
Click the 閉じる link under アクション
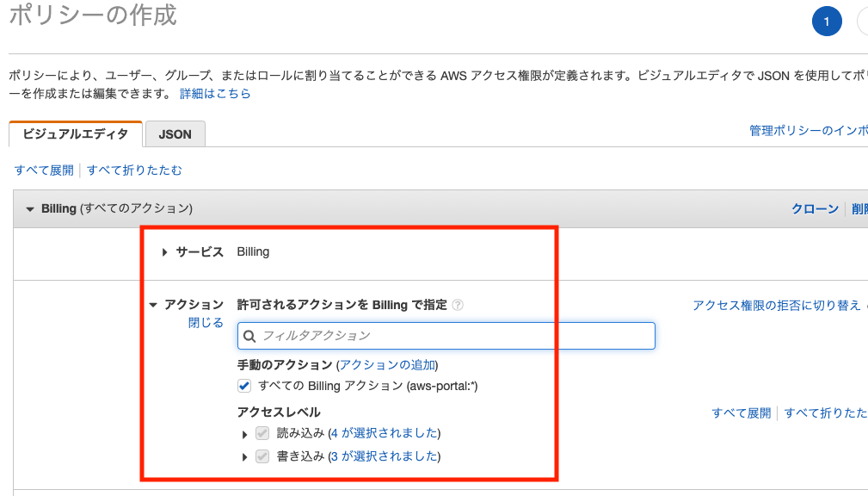206,323
